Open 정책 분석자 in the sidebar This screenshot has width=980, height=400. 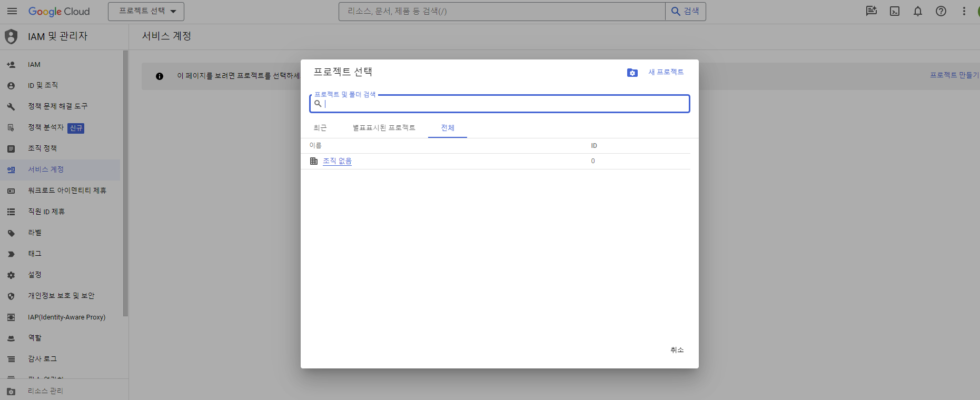[x=60, y=127]
